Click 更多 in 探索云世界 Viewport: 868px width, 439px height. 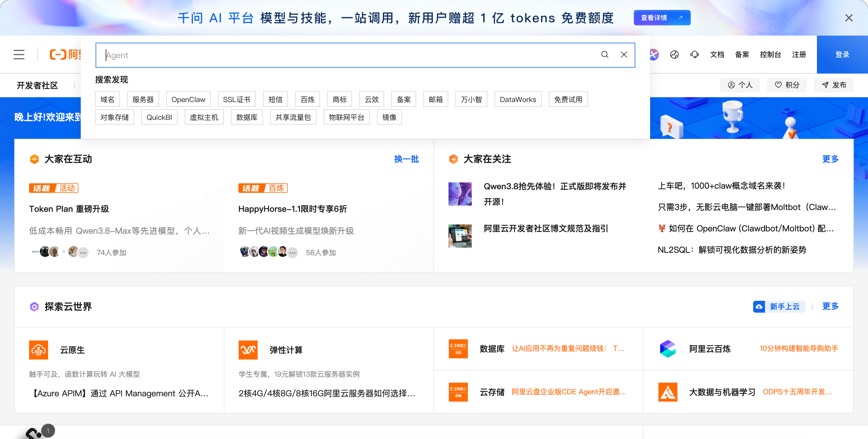831,306
